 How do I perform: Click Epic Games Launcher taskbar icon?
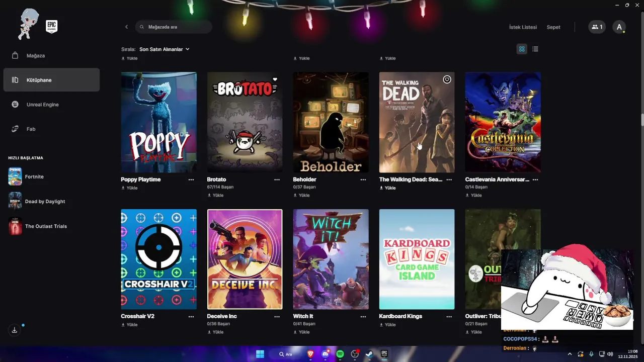pyautogui.click(x=384, y=354)
